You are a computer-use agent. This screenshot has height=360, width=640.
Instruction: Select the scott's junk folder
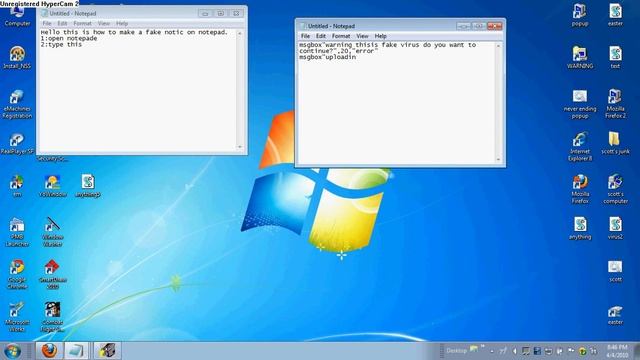coord(615,144)
